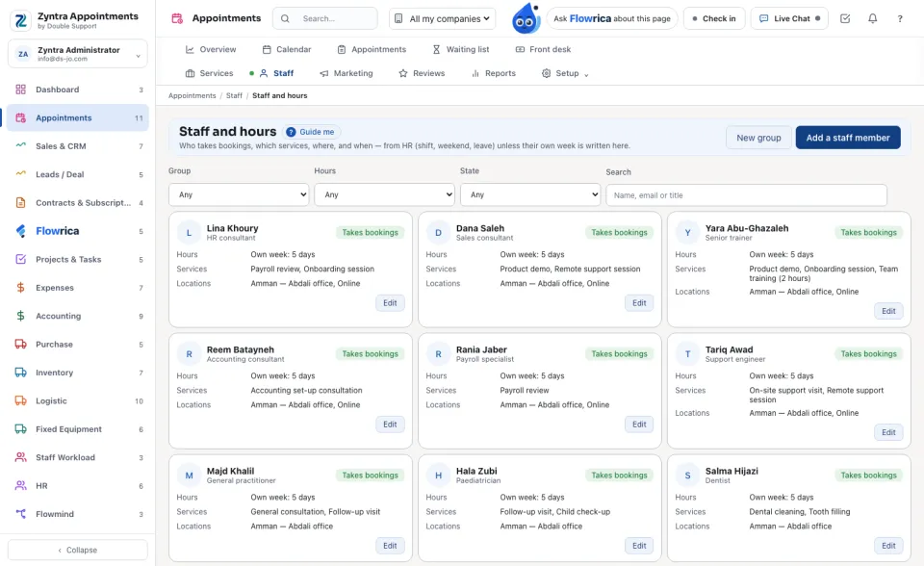Click the Purchase truck icon in sidebar

[20, 345]
